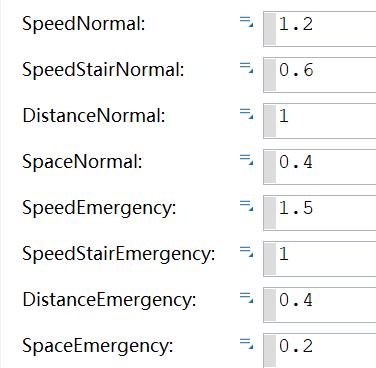Click the SpeedNormal parameter label
376x368 pixels.
[84, 24]
